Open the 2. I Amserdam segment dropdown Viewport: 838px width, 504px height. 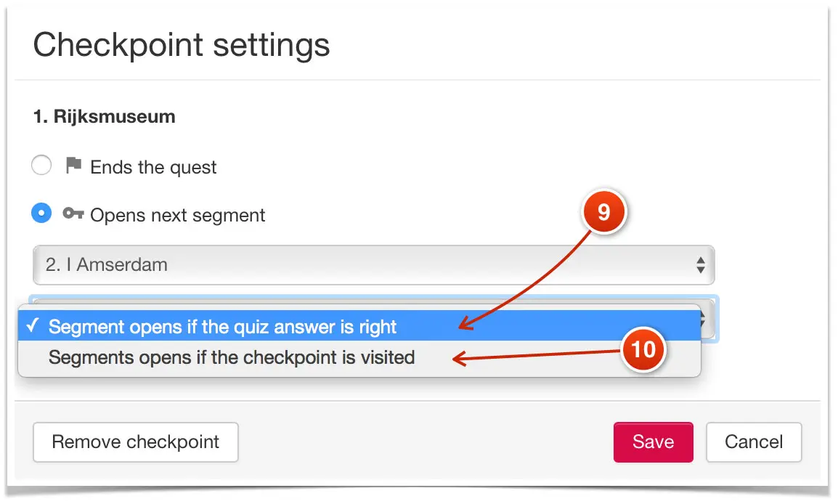[363, 265]
